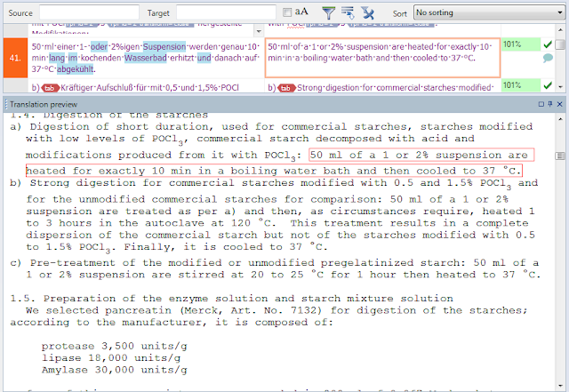Click the 'lipase 18,000 units/g' line
Viewport: 569px width, 392px height.
111,358
